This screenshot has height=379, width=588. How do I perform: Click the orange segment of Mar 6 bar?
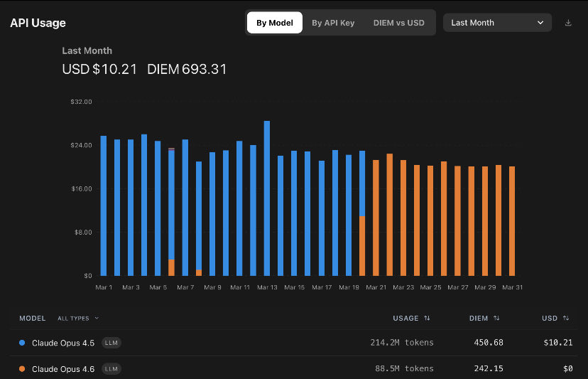tap(171, 267)
